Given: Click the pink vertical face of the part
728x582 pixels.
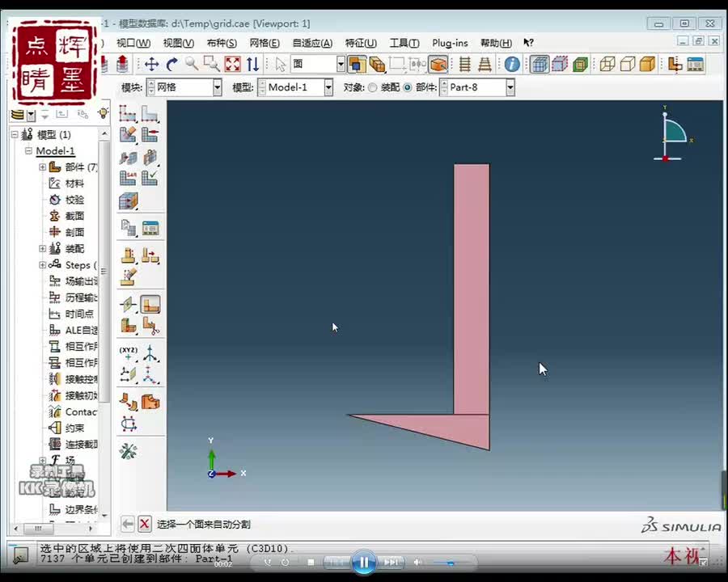Looking at the screenshot, I should pyautogui.click(x=472, y=289).
